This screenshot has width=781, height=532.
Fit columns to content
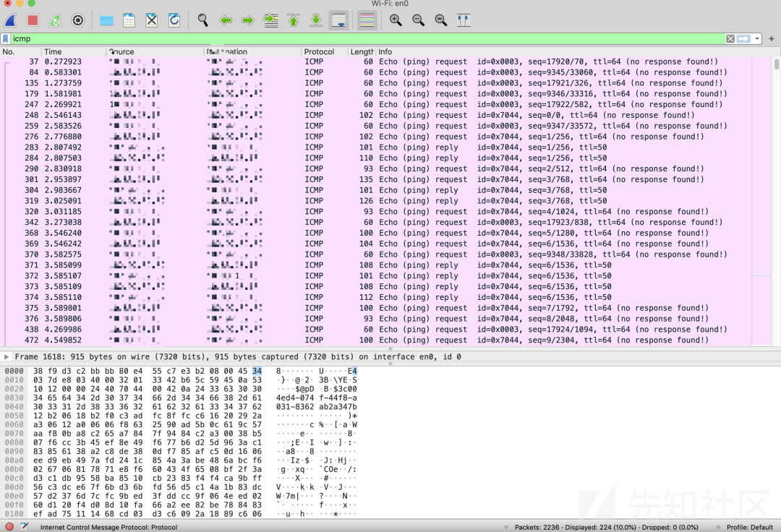pyautogui.click(x=464, y=20)
